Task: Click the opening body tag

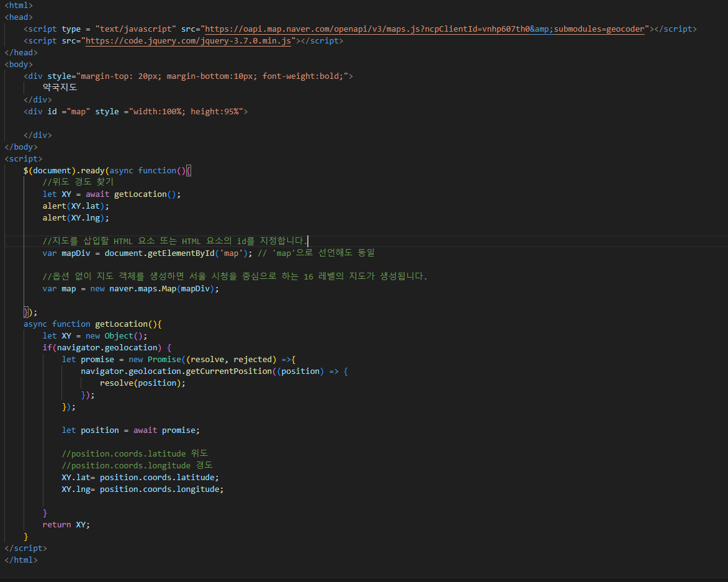Action: [x=19, y=64]
